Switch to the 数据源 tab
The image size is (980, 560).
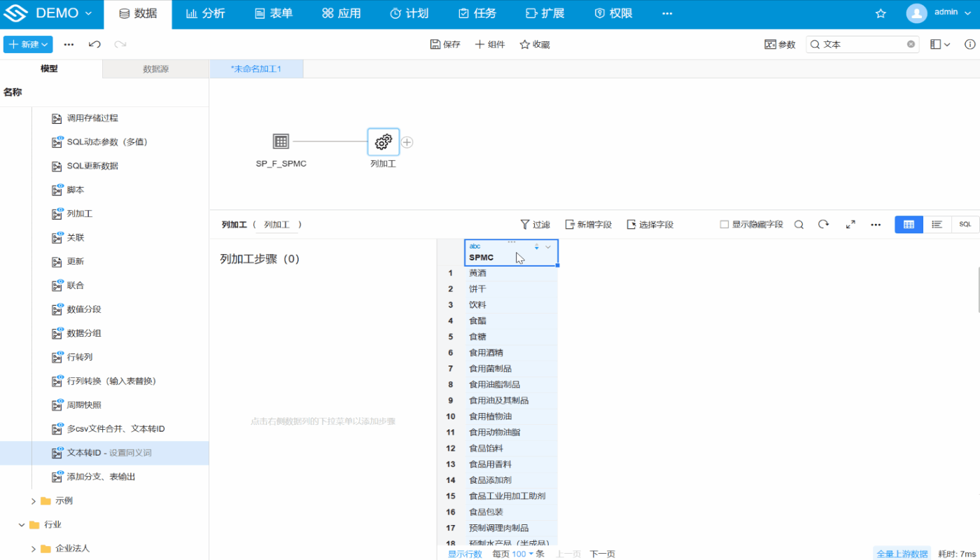coord(155,69)
